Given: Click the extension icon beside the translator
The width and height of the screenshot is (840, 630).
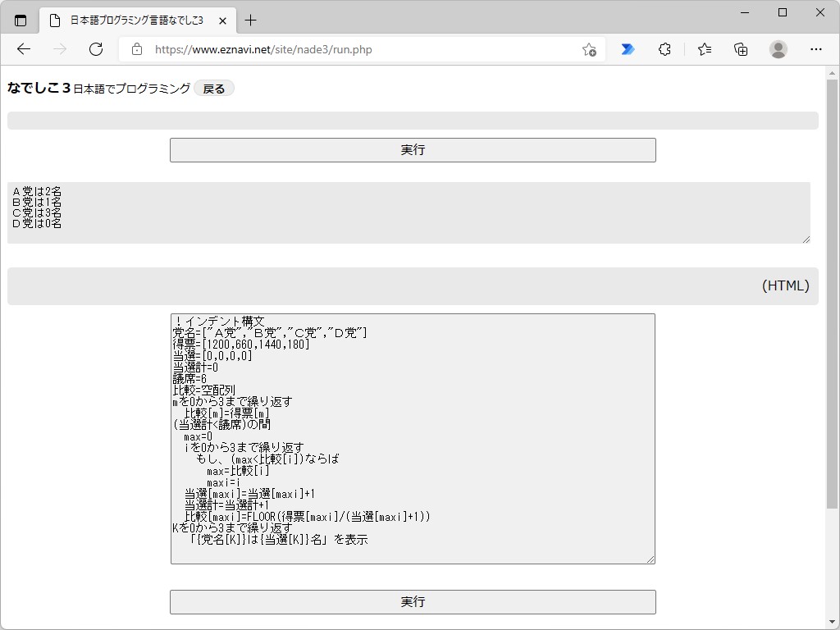Looking at the screenshot, I should 664,49.
